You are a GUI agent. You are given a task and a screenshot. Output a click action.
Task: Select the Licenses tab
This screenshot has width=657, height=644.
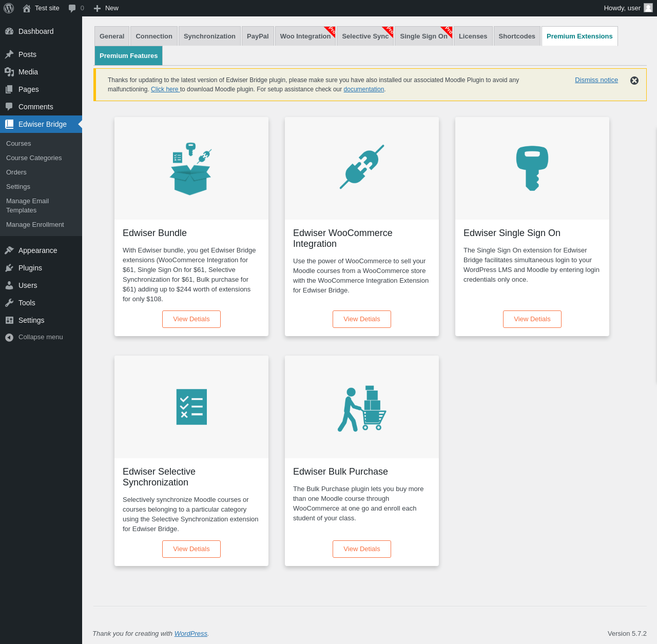coord(473,36)
